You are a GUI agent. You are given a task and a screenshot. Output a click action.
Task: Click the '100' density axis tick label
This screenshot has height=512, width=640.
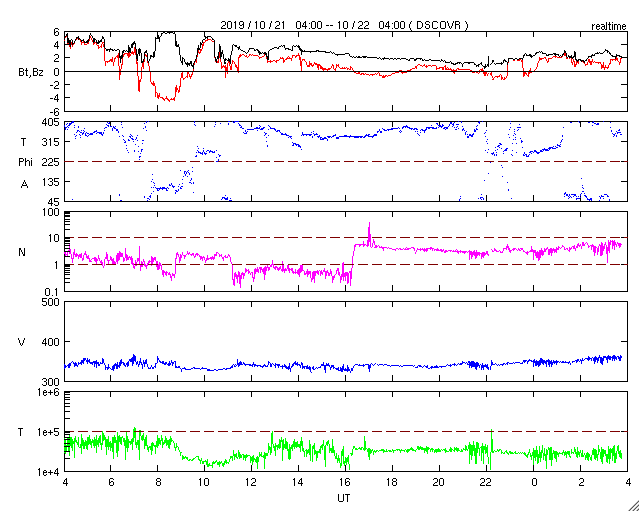tap(52, 212)
